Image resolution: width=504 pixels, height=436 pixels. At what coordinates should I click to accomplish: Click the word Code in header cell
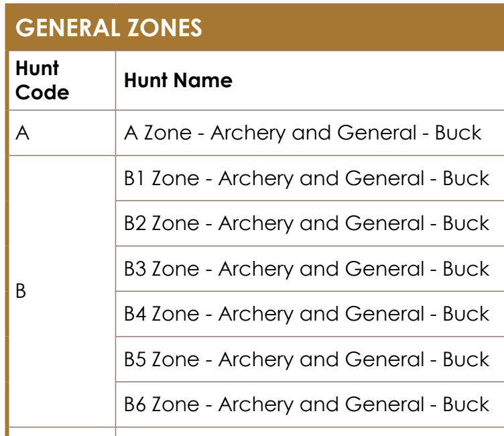click(42, 93)
